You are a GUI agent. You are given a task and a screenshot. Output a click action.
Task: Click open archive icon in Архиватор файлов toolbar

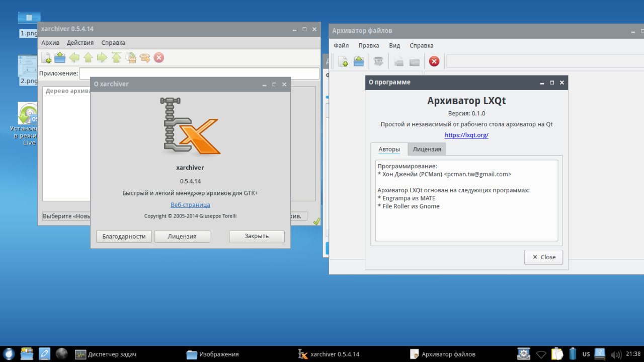359,61
